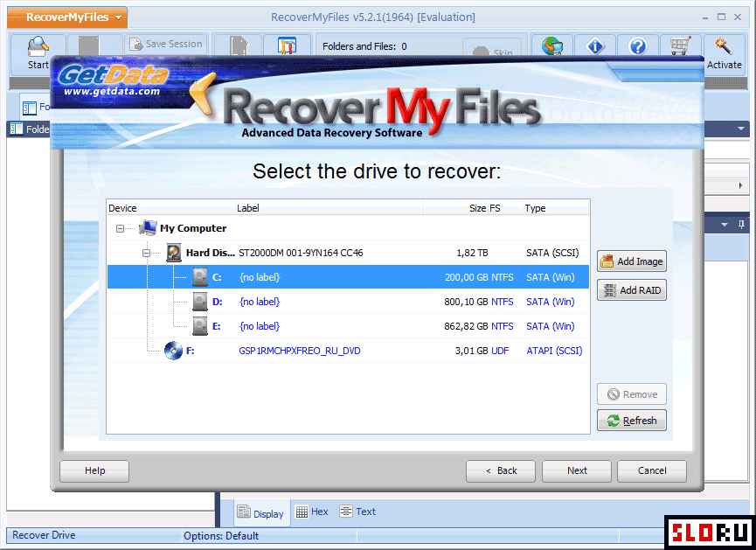The height and width of the screenshot is (550, 756).
Task: Sort by the Device column header
Action: (170, 208)
